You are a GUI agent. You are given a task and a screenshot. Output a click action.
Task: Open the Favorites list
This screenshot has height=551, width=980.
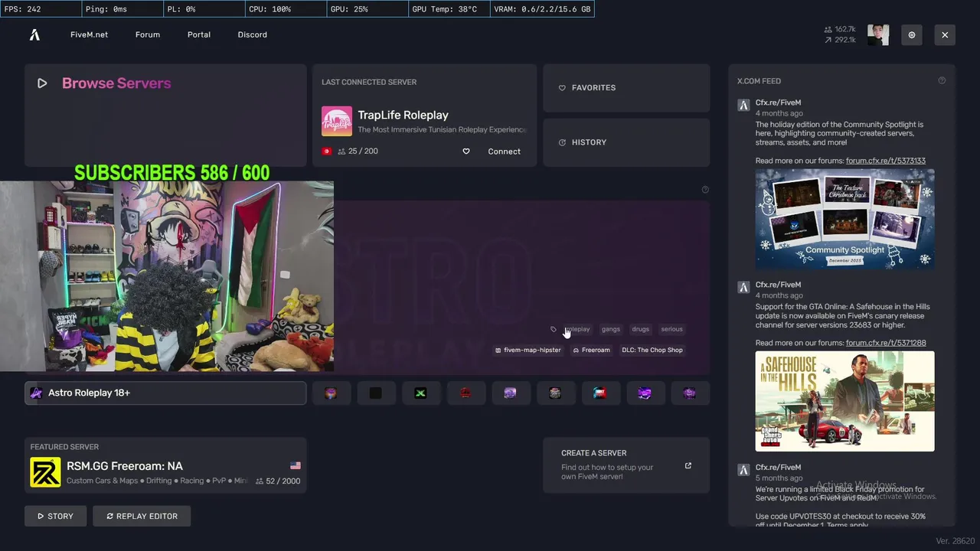pyautogui.click(x=626, y=88)
